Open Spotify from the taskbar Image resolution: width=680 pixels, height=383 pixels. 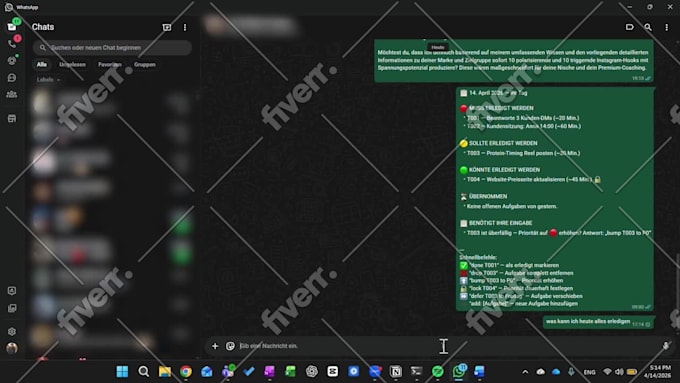click(x=438, y=371)
